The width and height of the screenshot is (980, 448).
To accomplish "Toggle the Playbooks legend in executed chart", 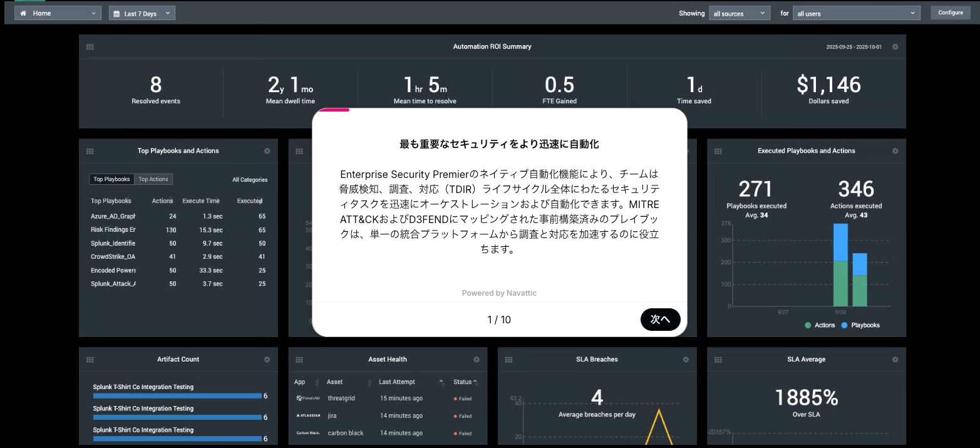I will click(860, 325).
